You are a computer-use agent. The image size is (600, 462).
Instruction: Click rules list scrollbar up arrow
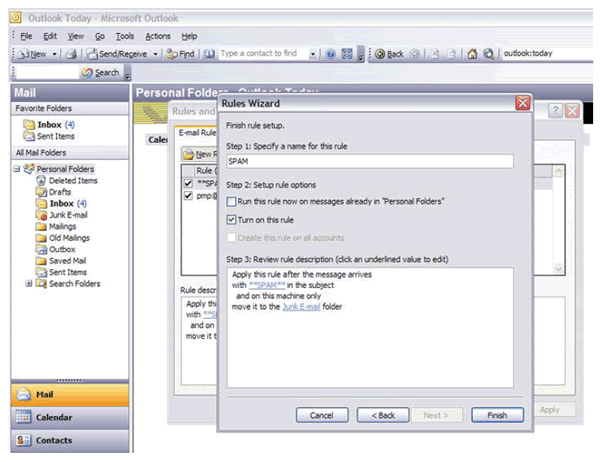[x=558, y=171]
